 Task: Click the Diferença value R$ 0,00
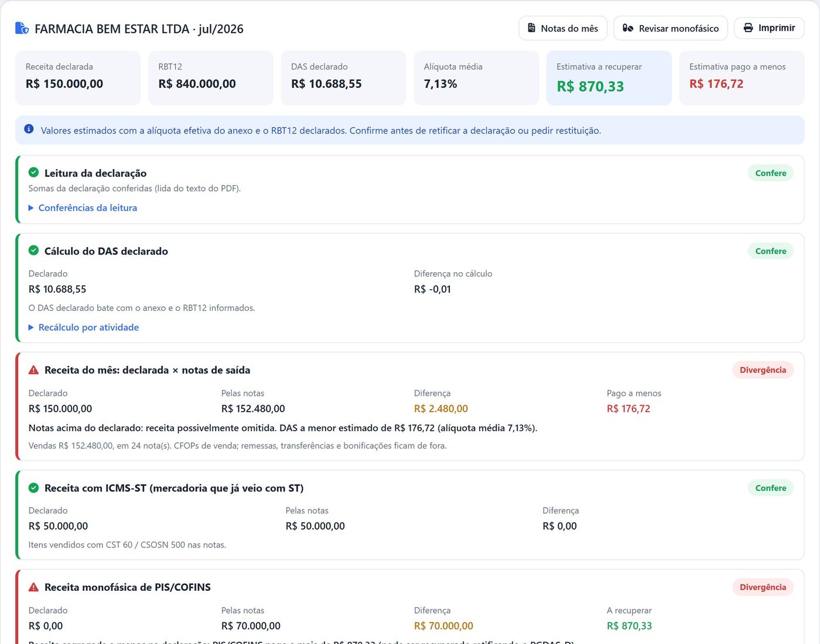[559, 526]
